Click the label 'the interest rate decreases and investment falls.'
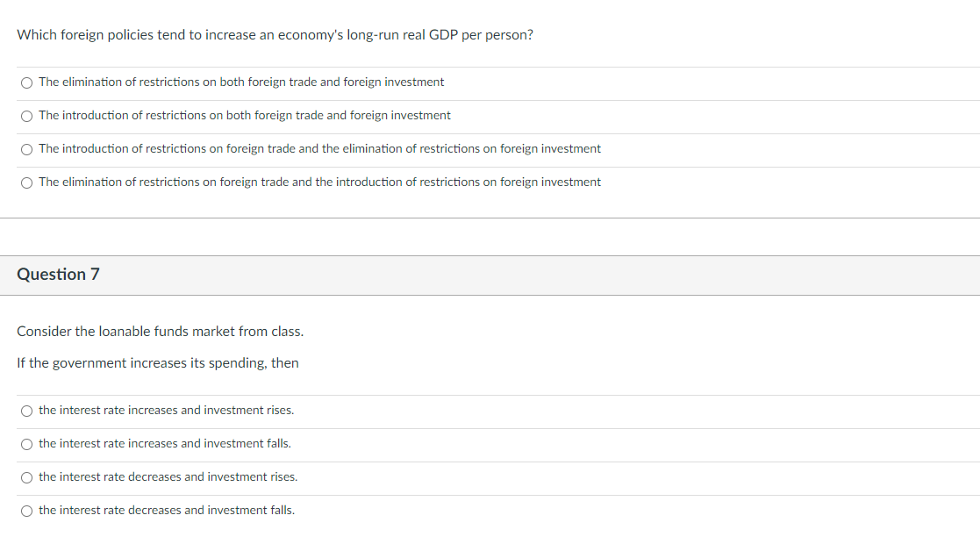 point(167,510)
